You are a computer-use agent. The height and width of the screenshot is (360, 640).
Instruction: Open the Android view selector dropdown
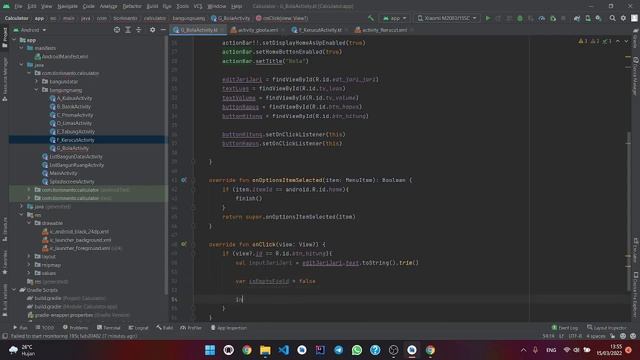[x=30, y=30]
